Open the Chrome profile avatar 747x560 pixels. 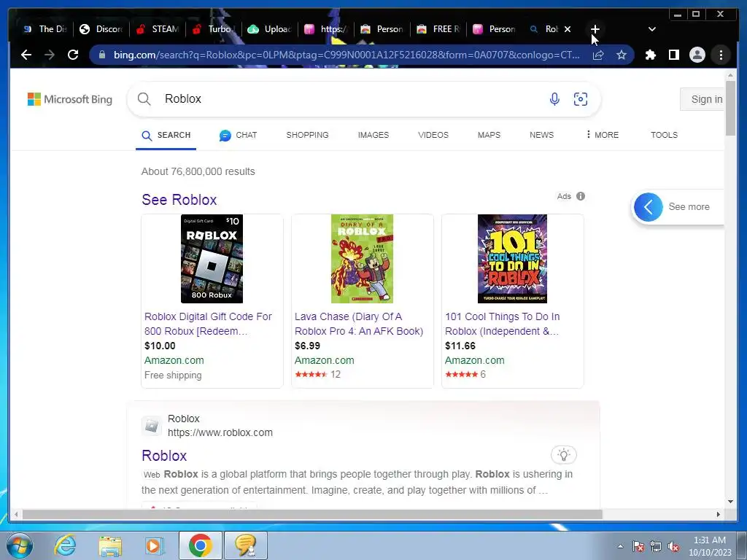point(697,55)
